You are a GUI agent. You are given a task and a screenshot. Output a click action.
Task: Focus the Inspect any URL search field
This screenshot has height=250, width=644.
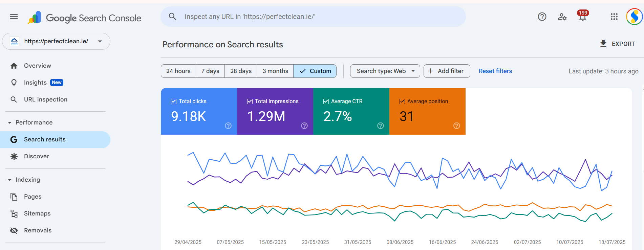coord(313,17)
